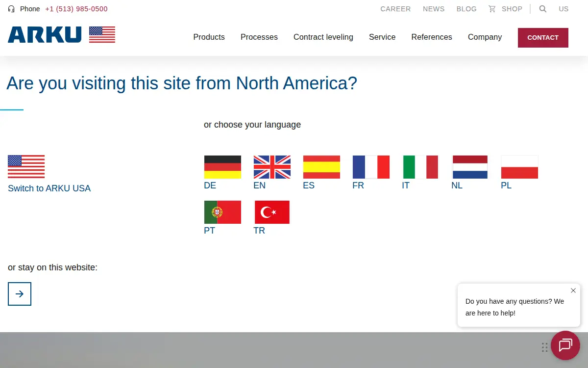588x368 pixels.
Task: Click the 'Do you have any questions?' message
Action: point(514,307)
